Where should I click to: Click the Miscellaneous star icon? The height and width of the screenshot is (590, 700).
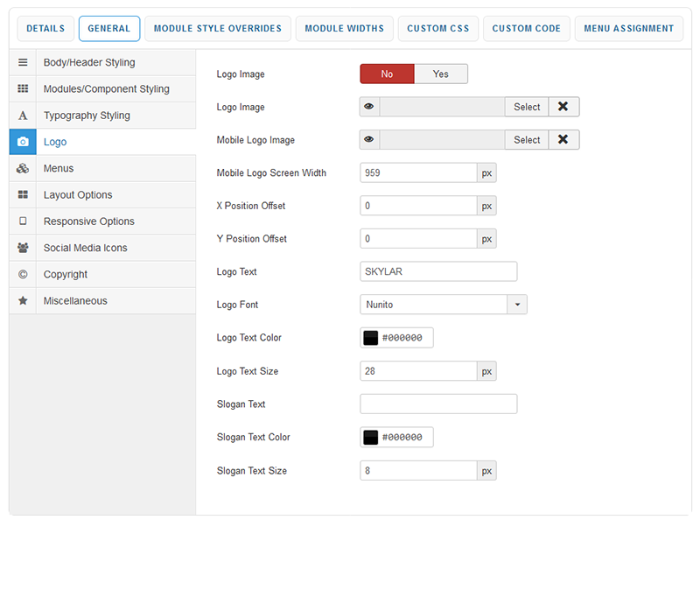coord(23,300)
